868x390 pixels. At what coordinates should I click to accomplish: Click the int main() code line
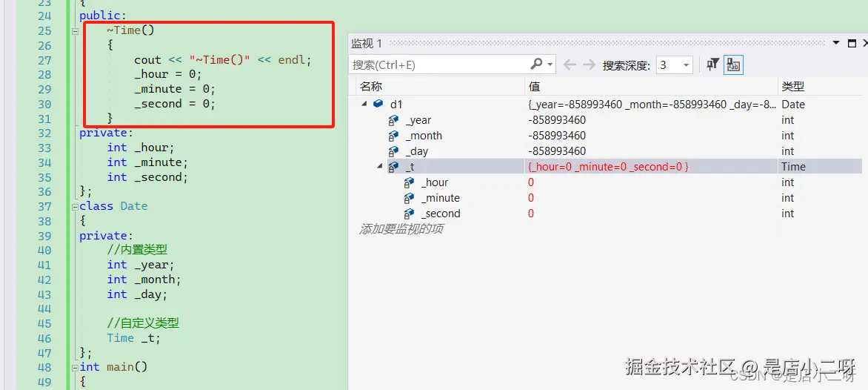coord(113,367)
